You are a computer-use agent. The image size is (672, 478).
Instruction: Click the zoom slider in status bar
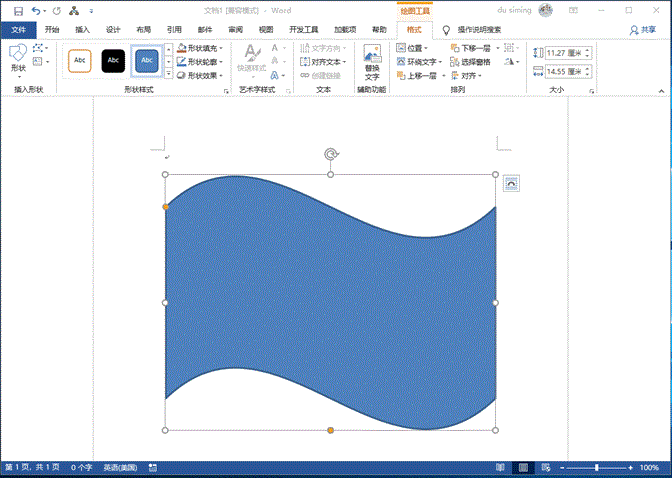(x=596, y=467)
